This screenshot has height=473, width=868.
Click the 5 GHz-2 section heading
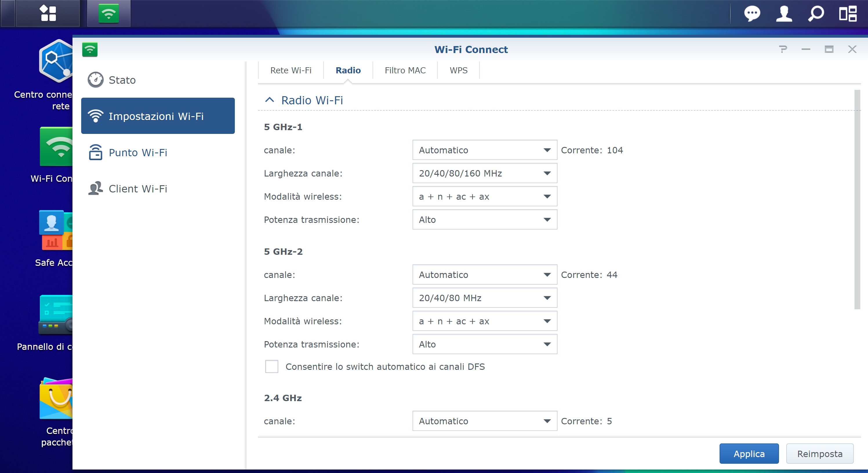click(283, 252)
